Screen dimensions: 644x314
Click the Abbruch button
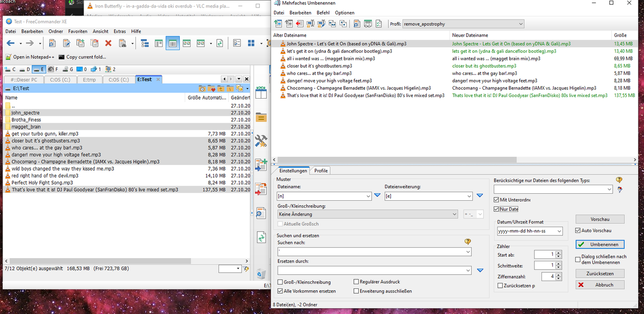point(600,284)
